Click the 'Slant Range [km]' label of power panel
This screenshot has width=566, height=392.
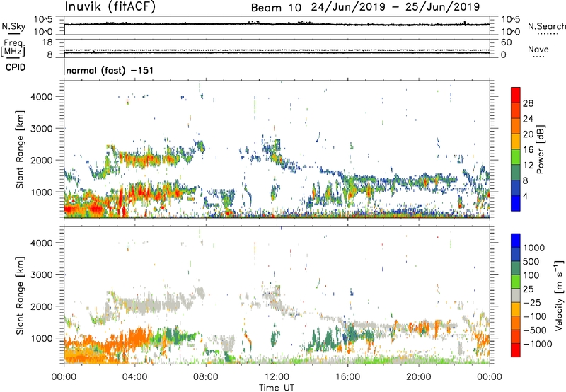20,149
